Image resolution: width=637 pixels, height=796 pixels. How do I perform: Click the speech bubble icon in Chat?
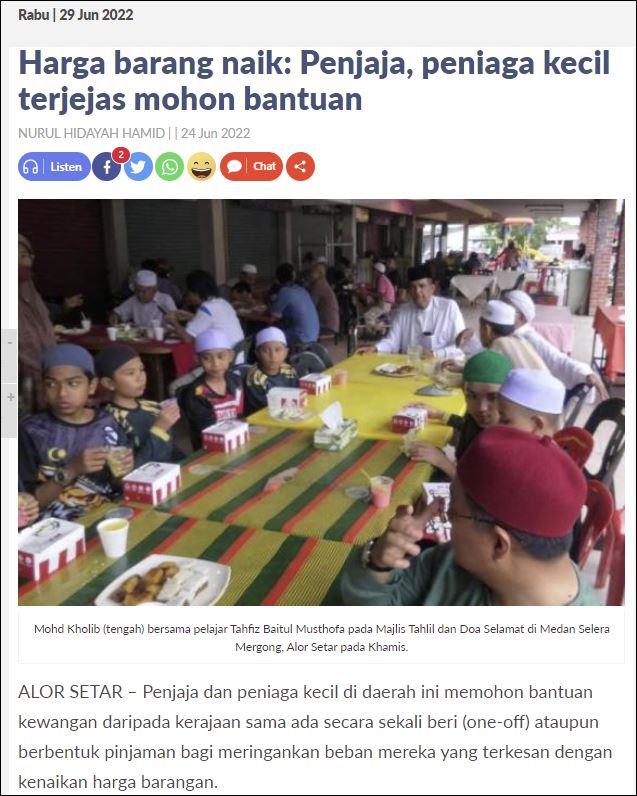(x=234, y=167)
